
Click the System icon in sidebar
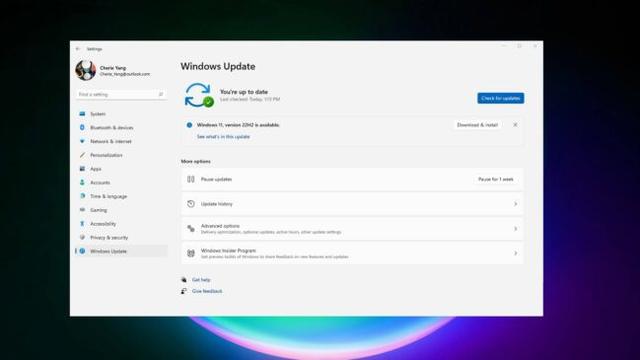[82, 114]
